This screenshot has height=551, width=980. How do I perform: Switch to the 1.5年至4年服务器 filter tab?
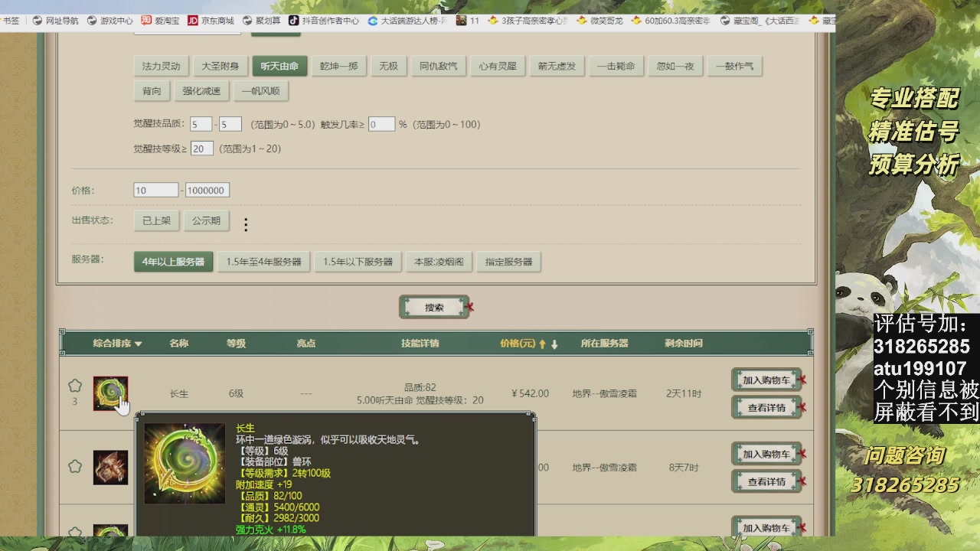(x=263, y=261)
